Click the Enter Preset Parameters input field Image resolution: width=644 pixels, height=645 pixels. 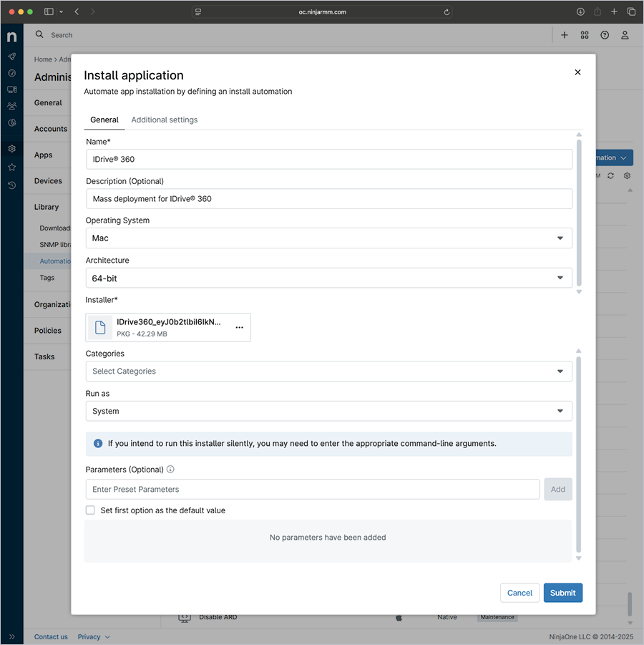pyautogui.click(x=312, y=490)
